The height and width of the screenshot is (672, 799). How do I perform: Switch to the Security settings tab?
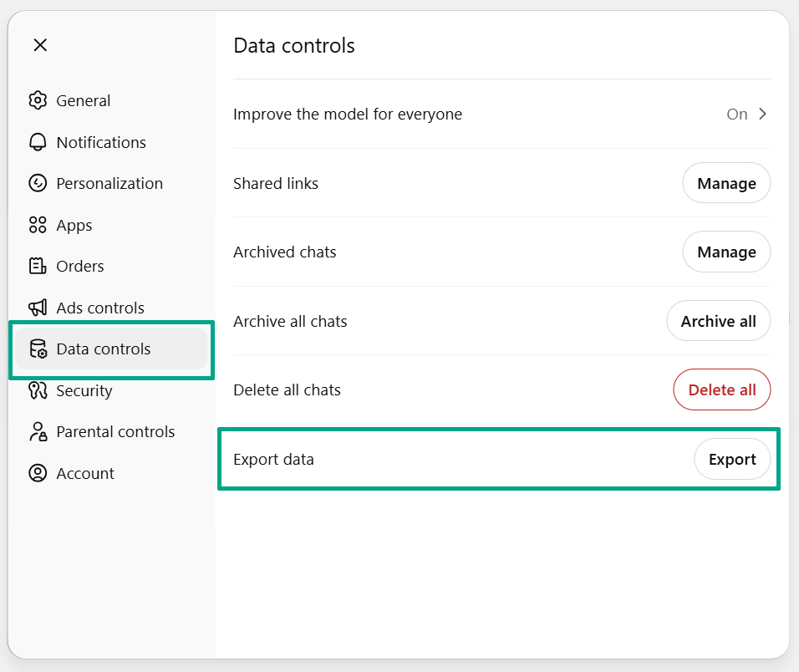coord(84,390)
